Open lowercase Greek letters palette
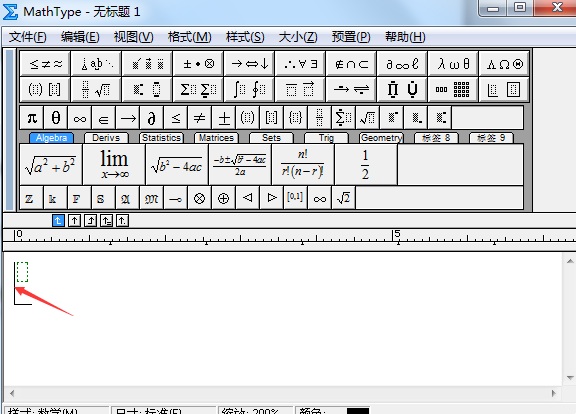 (453, 64)
